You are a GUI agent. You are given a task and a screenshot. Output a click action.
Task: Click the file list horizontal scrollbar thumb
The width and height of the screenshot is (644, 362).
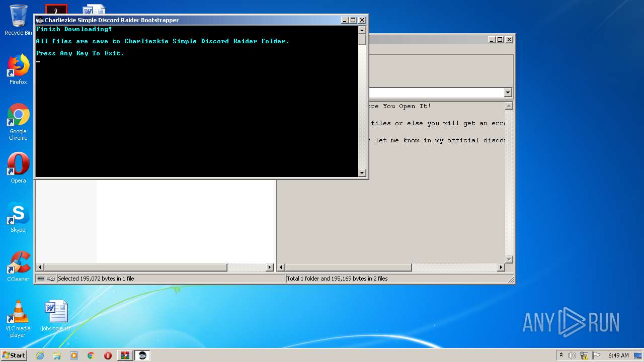click(135, 267)
